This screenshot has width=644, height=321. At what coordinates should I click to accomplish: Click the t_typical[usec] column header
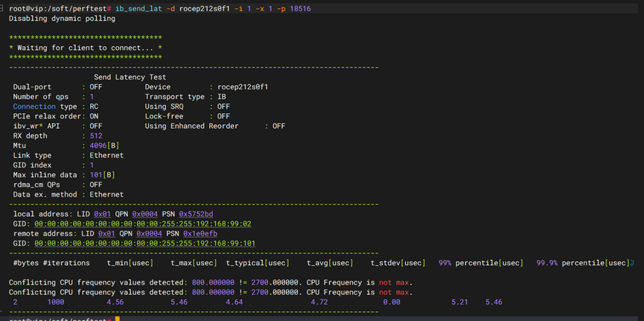[258, 263]
